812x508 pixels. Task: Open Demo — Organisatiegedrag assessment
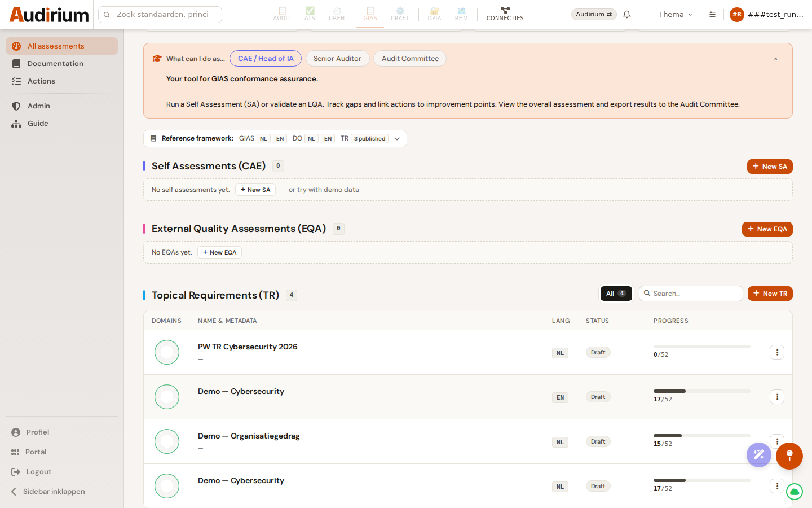point(249,436)
